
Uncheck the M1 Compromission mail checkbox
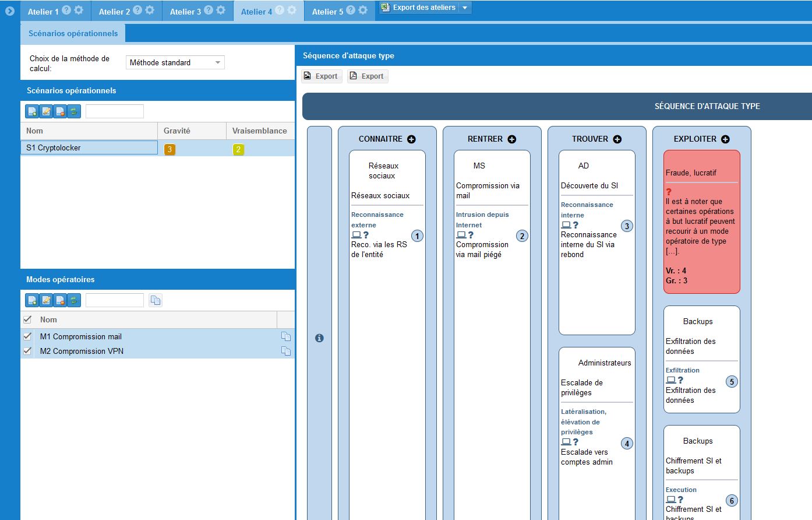pyautogui.click(x=27, y=336)
